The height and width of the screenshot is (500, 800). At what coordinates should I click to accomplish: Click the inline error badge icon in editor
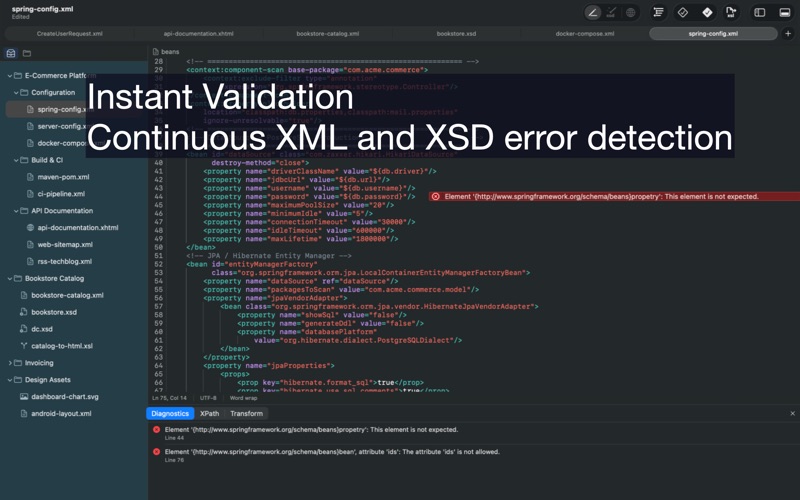point(435,196)
